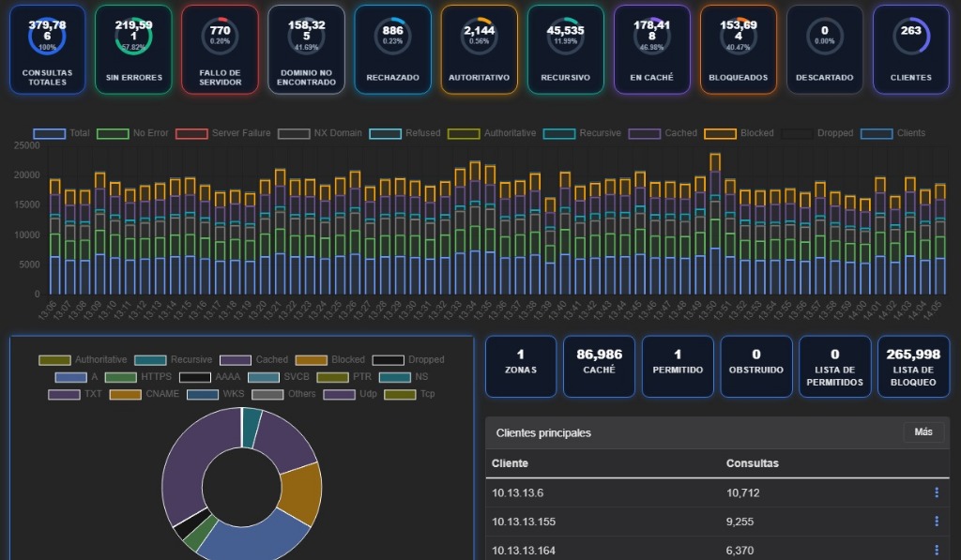
Task: Open the Descartado stat card
Action: (825, 50)
